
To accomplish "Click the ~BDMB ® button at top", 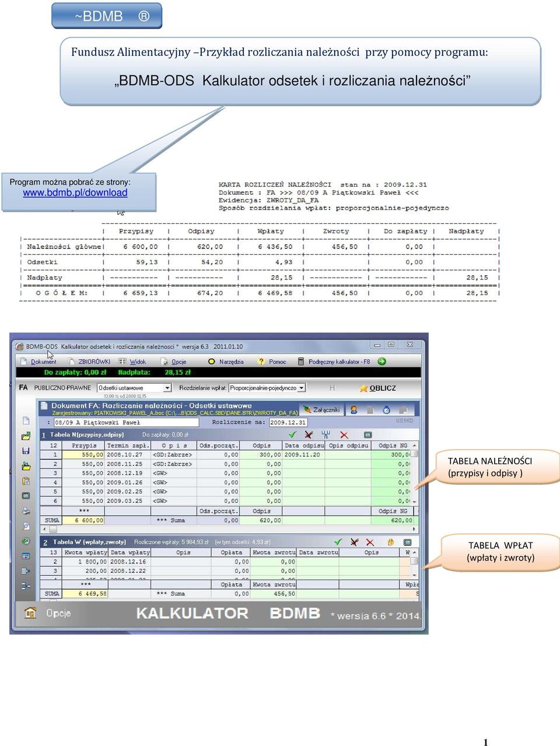I will [107, 16].
